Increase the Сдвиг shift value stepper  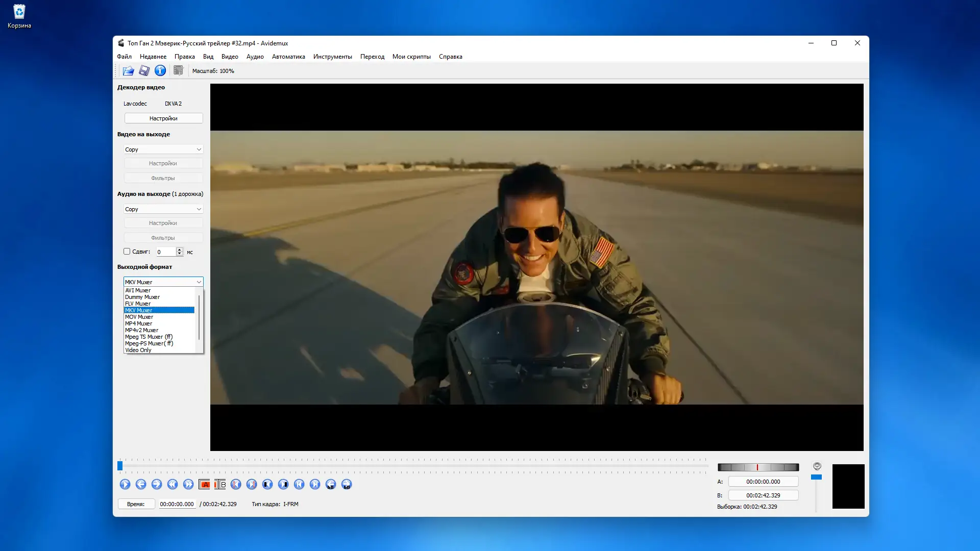coord(180,249)
